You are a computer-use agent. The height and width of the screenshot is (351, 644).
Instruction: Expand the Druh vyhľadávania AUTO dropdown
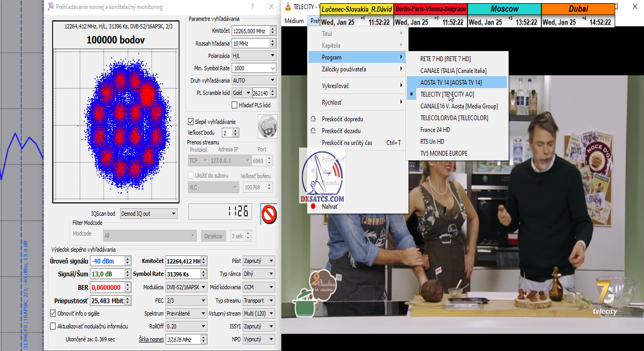coord(254,81)
